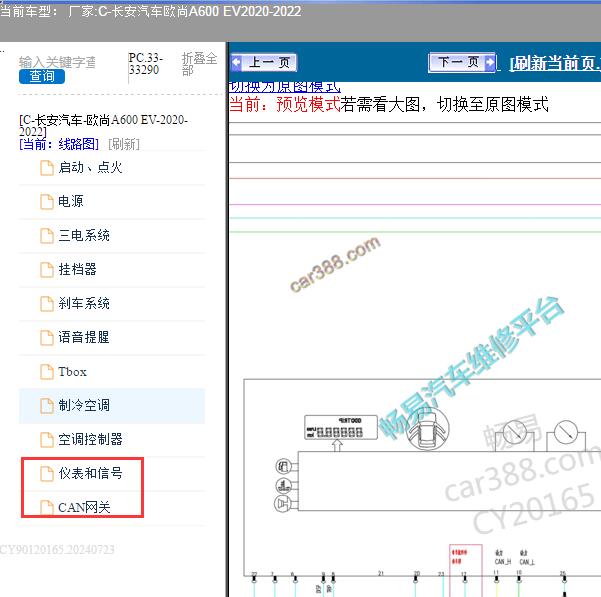Image resolution: width=601 pixels, height=597 pixels.
Task: Click document icon beside 语音提醒
Action: 47,338
